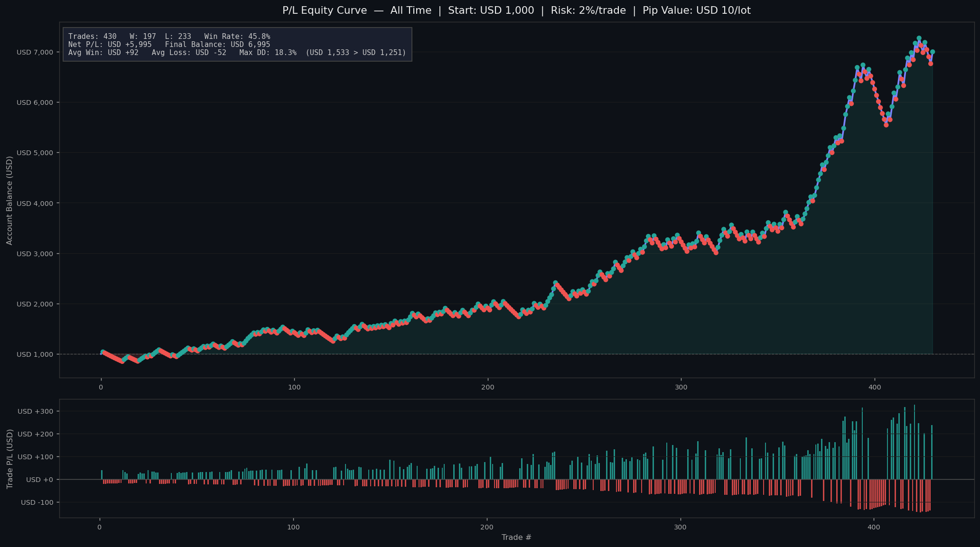Click the Net P/L USD +5,995 text

(x=110, y=45)
